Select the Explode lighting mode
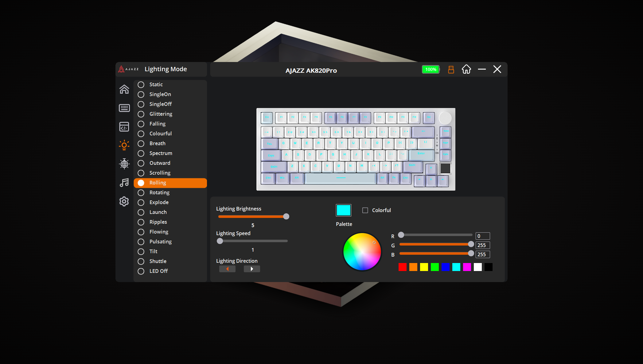The width and height of the screenshot is (643, 364). [x=170, y=202]
